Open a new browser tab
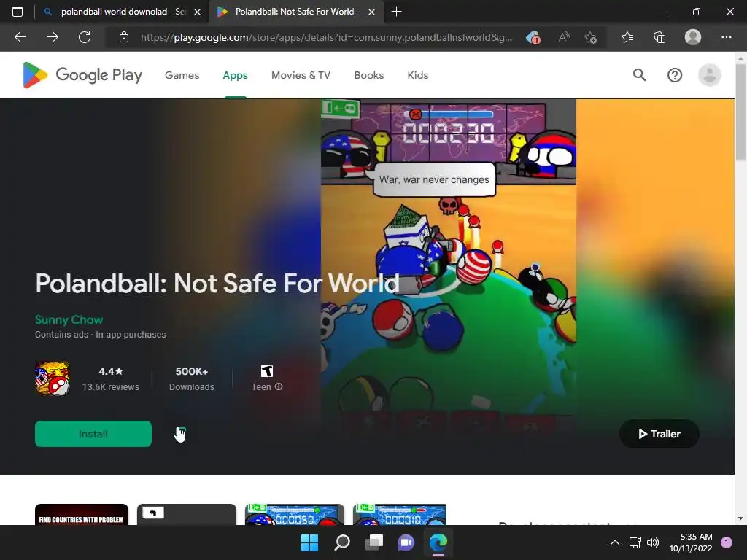 pyautogui.click(x=396, y=12)
